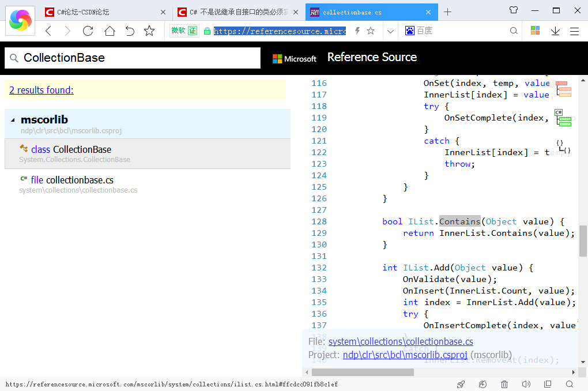This screenshot has height=391, width=588.
Task: Open the colorful apps grid icon
Action: [x=535, y=31]
